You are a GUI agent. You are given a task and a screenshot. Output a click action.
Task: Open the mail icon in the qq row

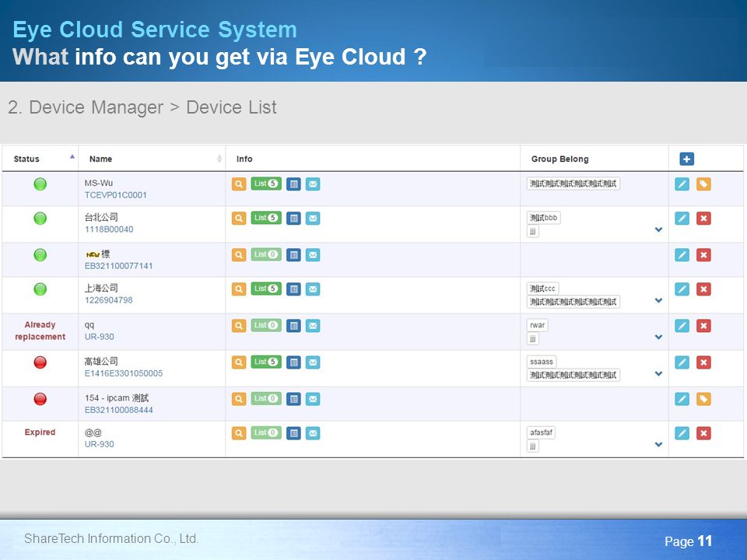click(x=313, y=326)
